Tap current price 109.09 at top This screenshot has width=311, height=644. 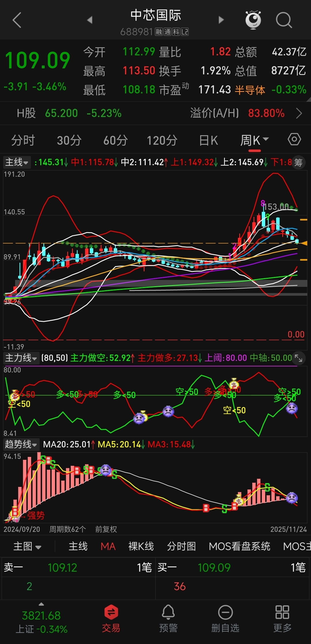click(37, 61)
